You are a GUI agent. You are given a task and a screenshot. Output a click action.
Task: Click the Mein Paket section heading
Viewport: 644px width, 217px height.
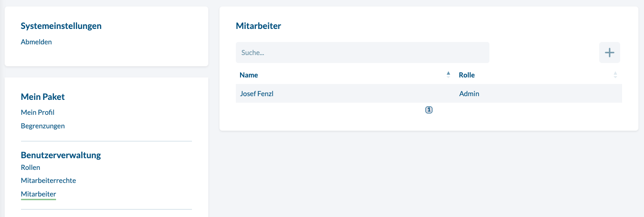pyautogui.click(x=43, y=97)
